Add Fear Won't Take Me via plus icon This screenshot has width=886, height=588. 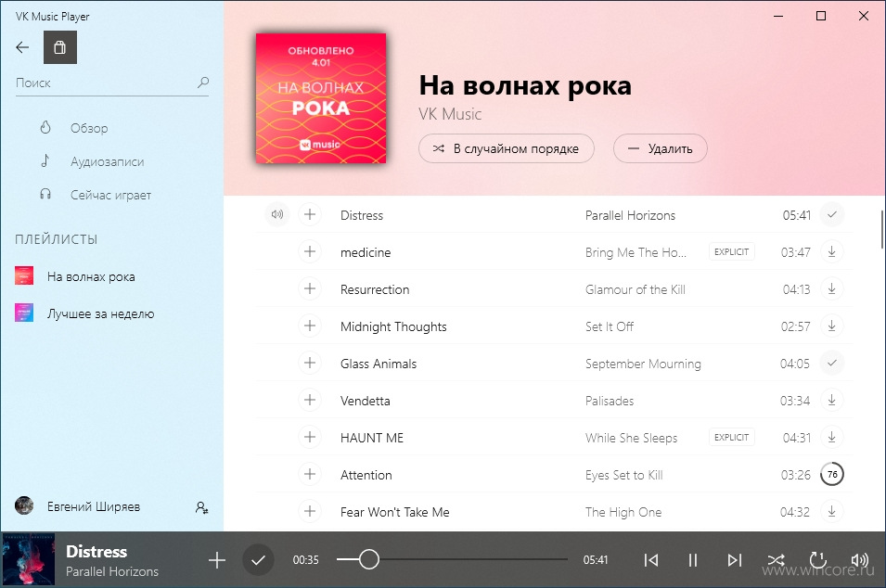[x=310, y=511]
